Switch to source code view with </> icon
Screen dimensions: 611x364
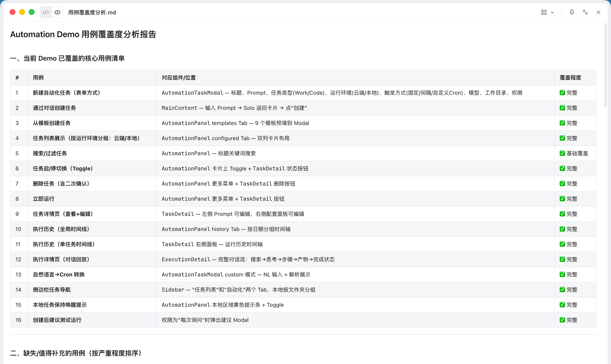tap(46, 12)
